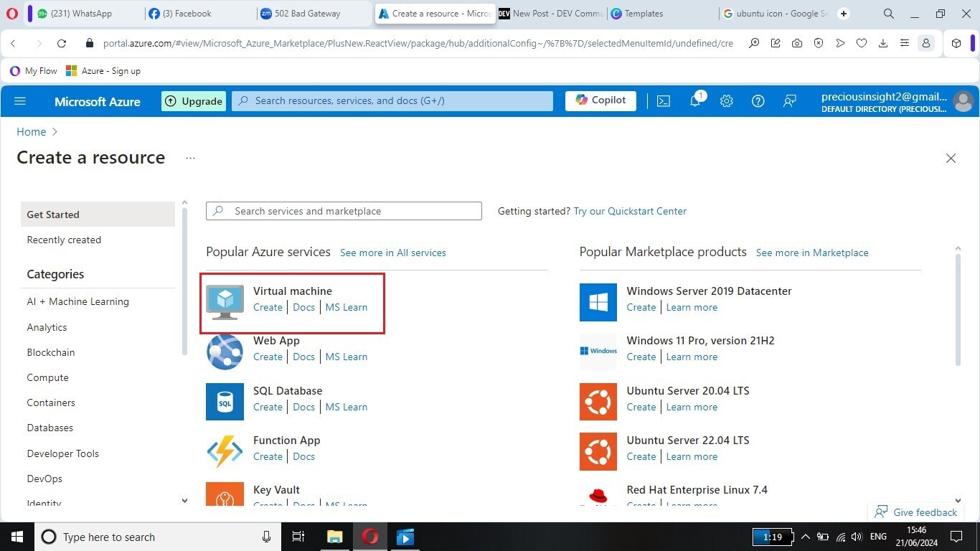The image size is (980, 551).
Task: Click the Upgrade button
Action: [194, 101]
